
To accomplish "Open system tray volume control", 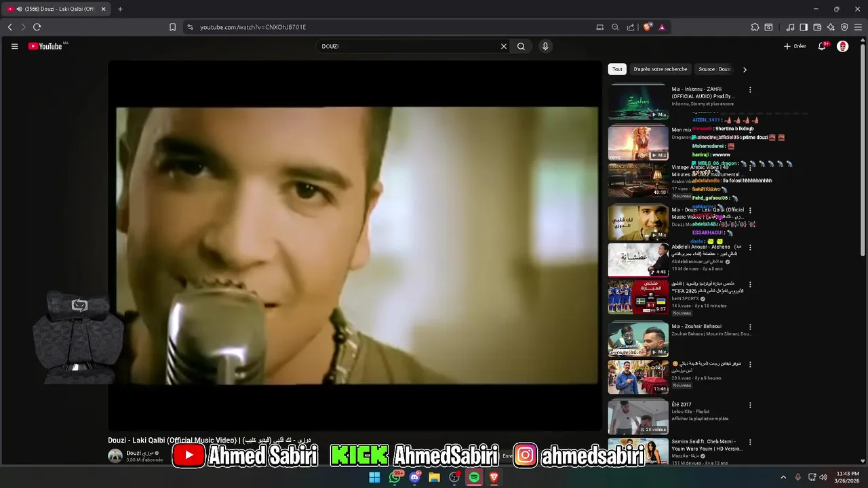I will (x=823, y=477).
